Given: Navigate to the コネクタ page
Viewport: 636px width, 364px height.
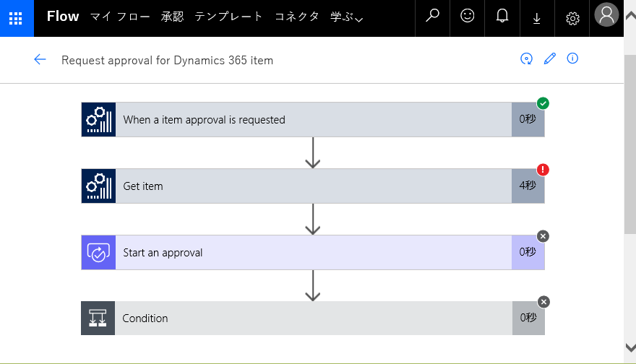Looking at the screenshot, I should pos(297,17).
